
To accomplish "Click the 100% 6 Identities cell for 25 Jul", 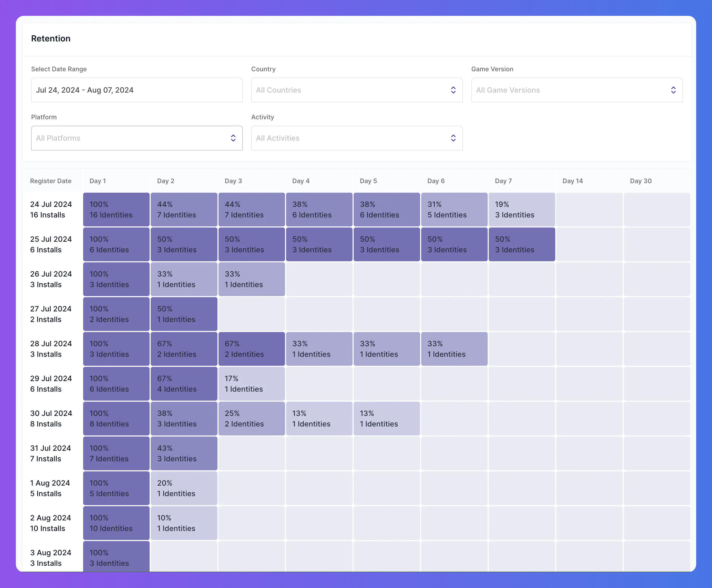I will [x=116, y=245].
